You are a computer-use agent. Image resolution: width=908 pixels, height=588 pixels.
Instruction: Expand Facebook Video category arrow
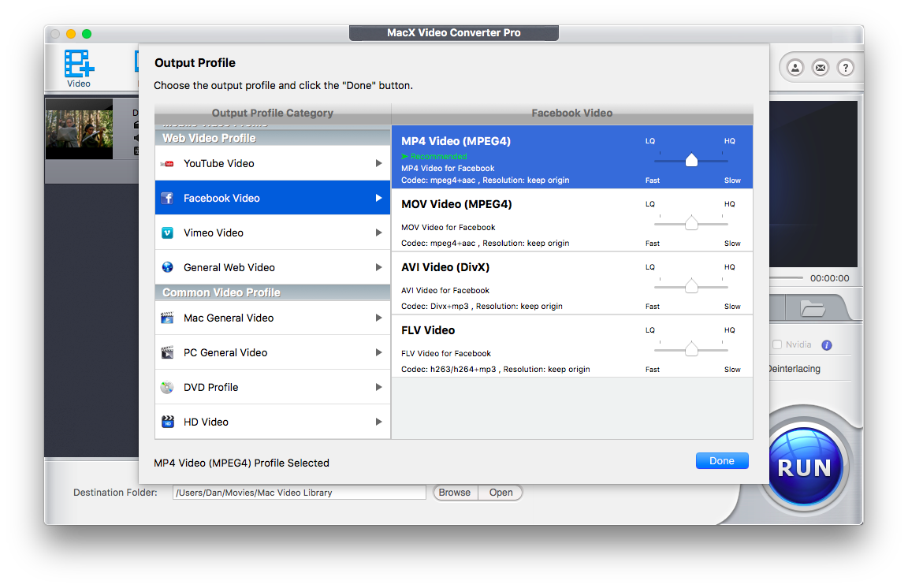pos(378,198)
